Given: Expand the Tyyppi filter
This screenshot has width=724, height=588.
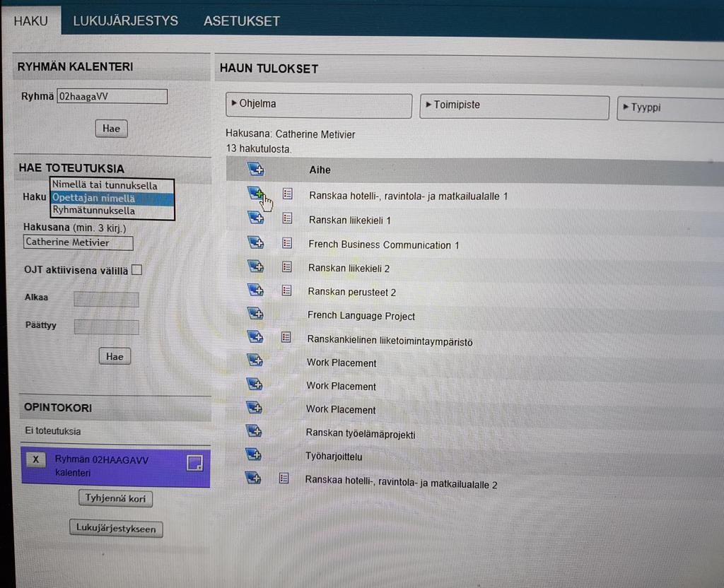Looking at the screenshot, I should coord(670,109).
